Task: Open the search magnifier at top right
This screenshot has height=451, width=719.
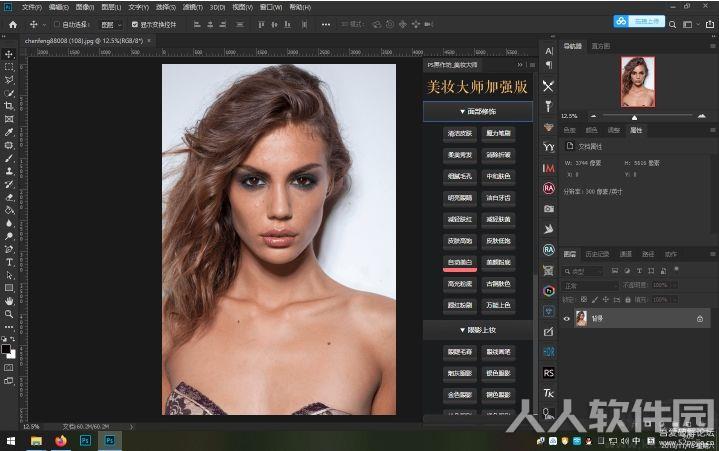Action: click(672, 25)
